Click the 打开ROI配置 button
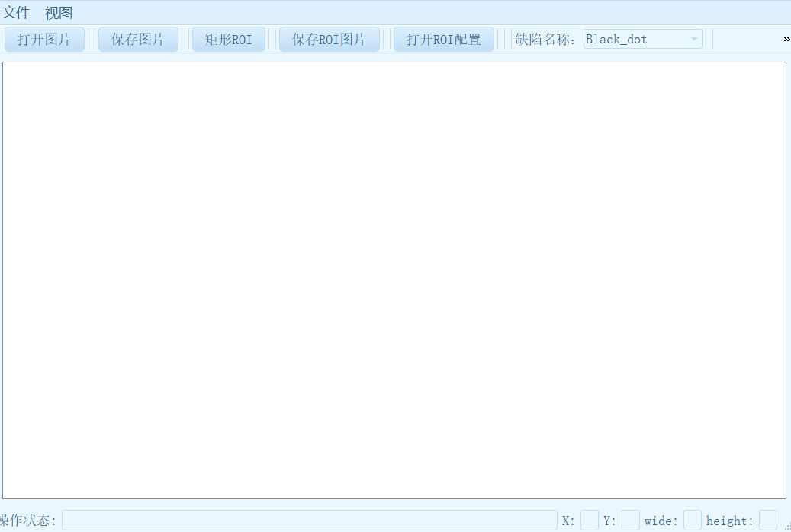This screenshot has width=791, height=532. click(x=443, y=40)
